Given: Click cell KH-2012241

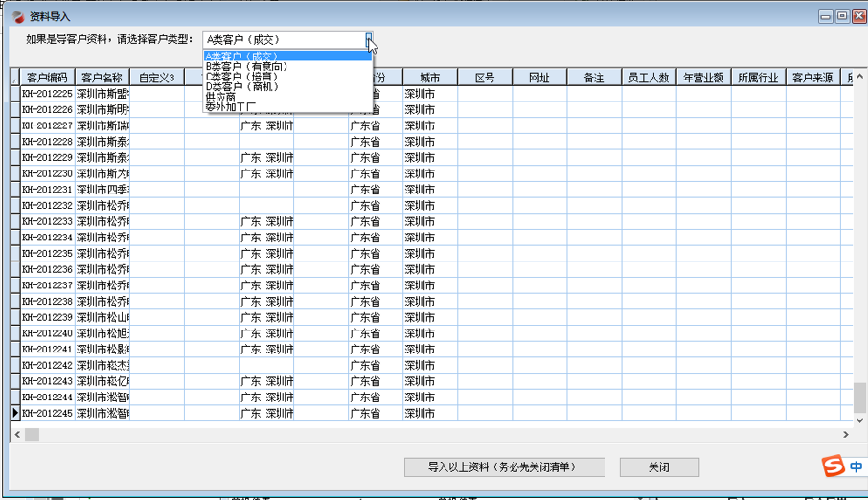Looking at the screenshot, I should point(48,350).
